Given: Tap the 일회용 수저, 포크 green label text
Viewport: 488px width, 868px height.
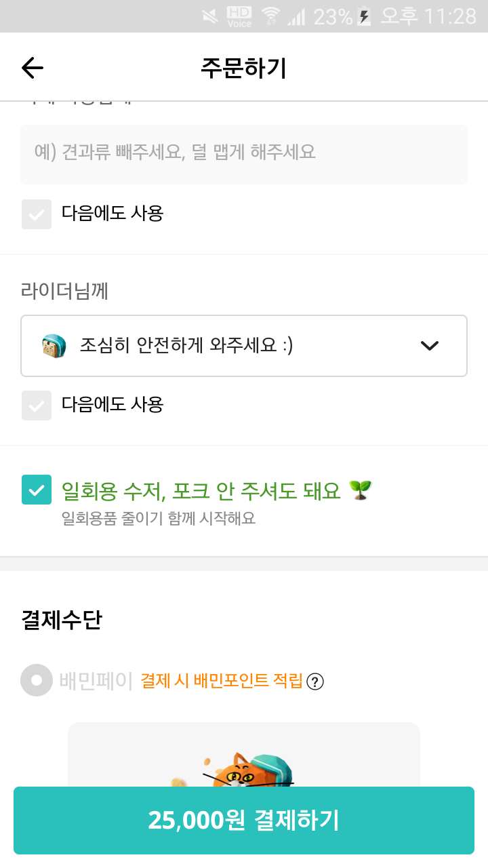Looking at the screenshot, I should coord(201,490).
